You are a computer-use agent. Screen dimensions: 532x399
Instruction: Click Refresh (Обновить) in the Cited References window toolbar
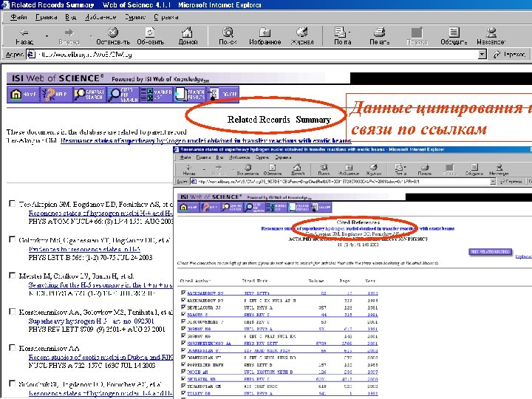point(273,169)
